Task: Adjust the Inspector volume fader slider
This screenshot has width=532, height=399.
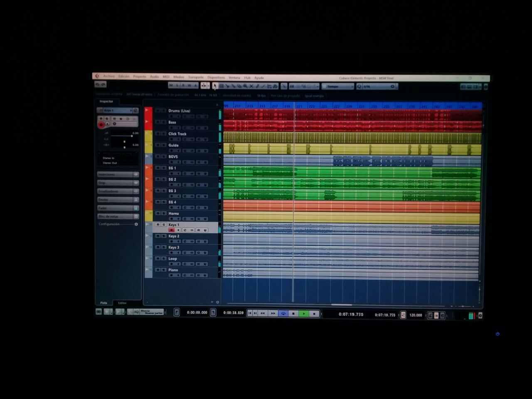Action: (132, 136)
